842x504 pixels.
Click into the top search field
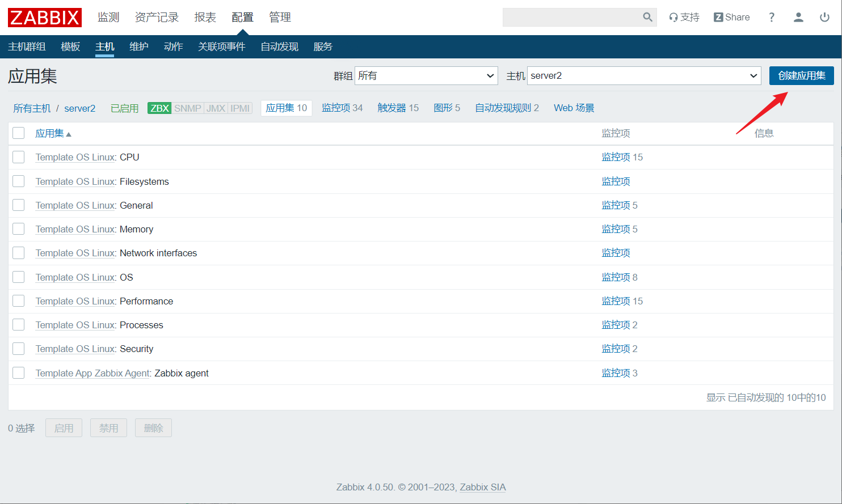coord(572,18)
